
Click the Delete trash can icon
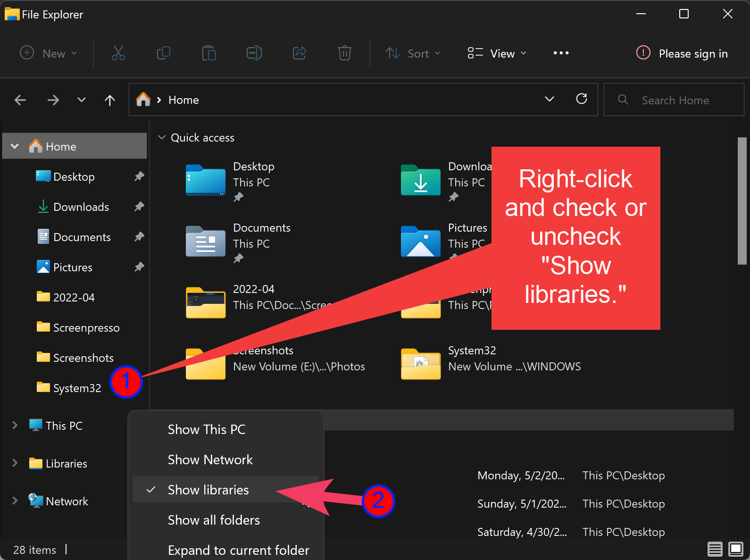pos(345,53)
